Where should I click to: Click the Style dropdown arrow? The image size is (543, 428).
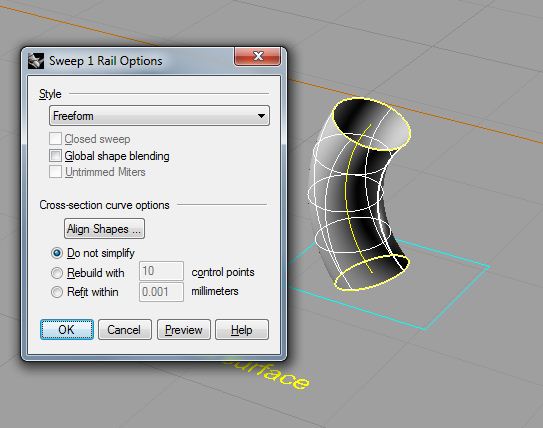[261, 116]
